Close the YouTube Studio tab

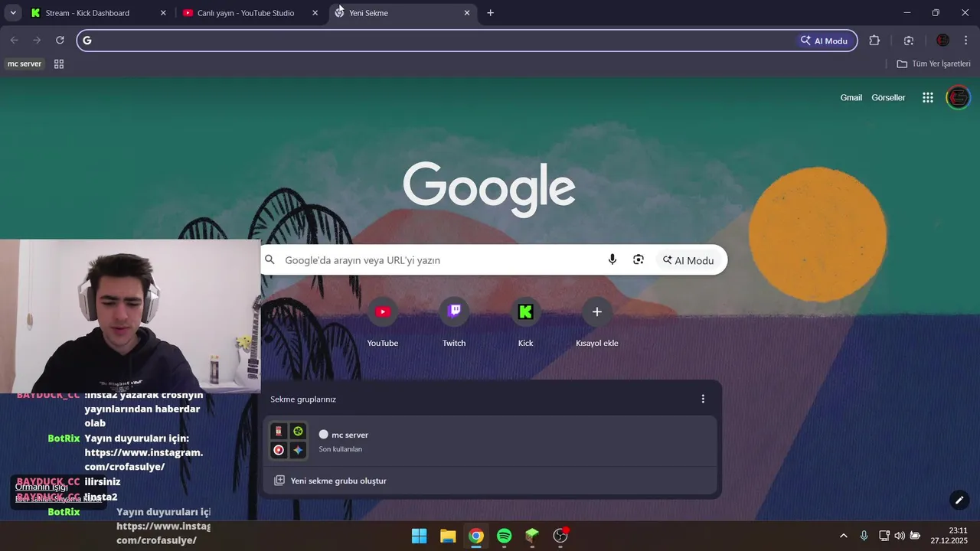pyautogui.click(x=315, y=13)
